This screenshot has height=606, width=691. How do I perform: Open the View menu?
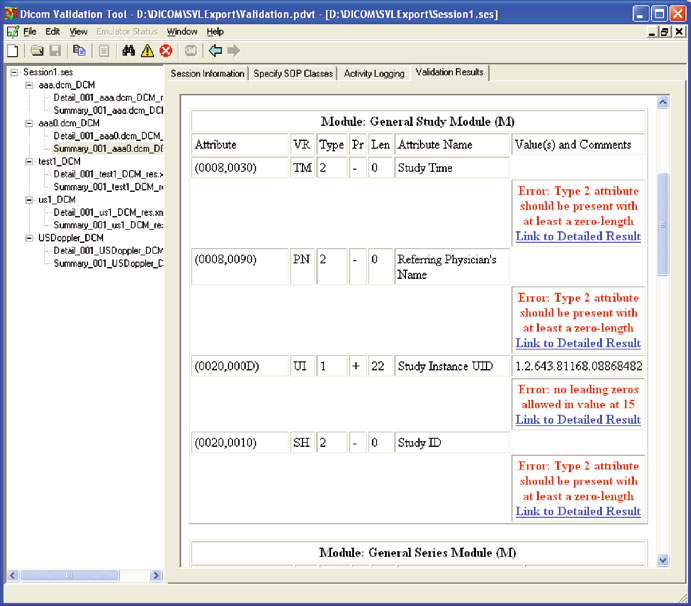(x=78, y=32)
